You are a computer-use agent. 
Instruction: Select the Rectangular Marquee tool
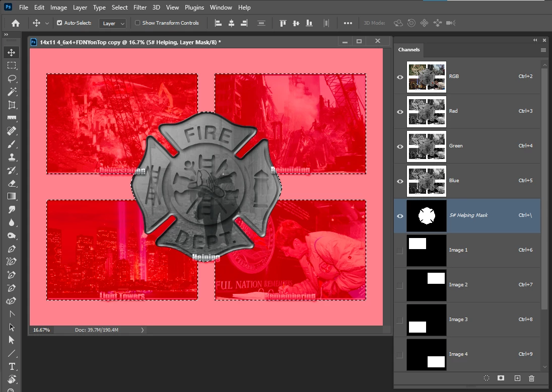click(x=11, y=65)
